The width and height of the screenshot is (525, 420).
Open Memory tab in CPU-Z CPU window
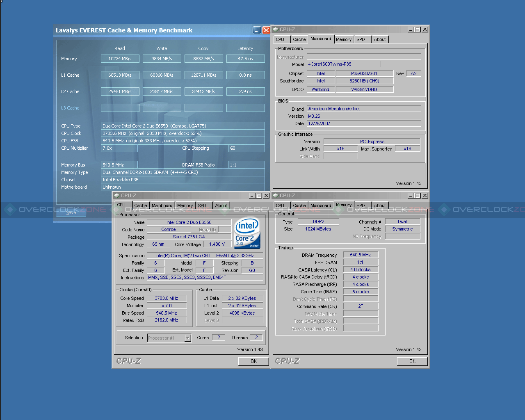(185, 206)
